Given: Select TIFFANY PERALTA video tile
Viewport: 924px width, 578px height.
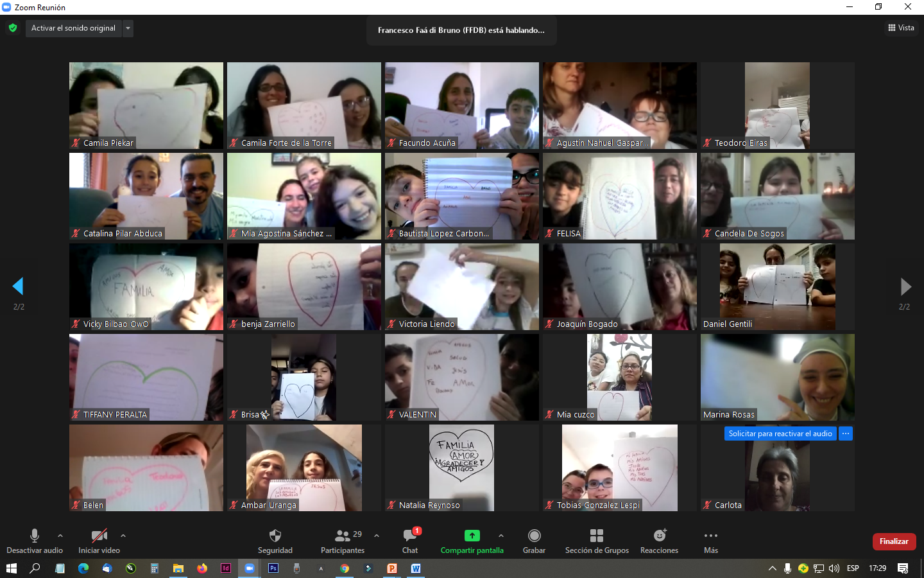Looking at the screenshot, I should click(x=146, y=377).
